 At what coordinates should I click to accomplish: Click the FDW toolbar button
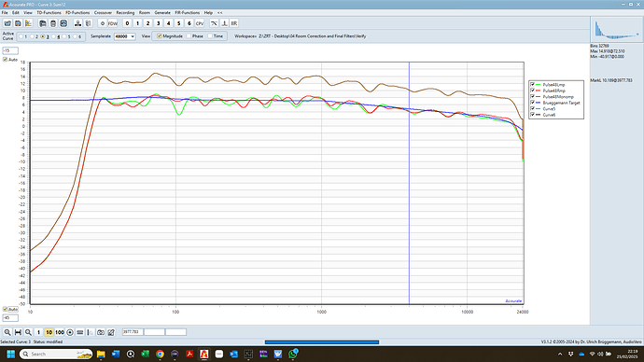[x=113, y=23]
